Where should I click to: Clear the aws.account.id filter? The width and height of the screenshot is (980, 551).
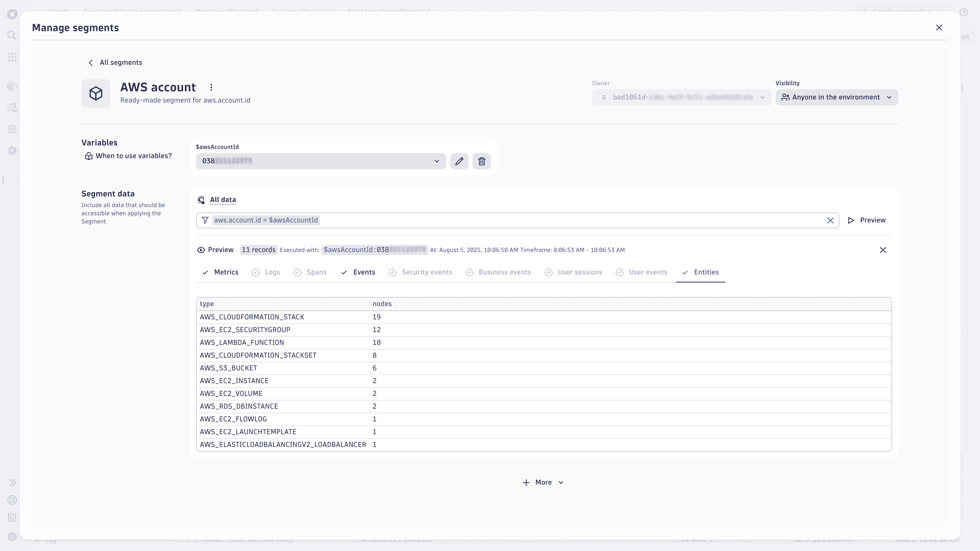[830, 221]
